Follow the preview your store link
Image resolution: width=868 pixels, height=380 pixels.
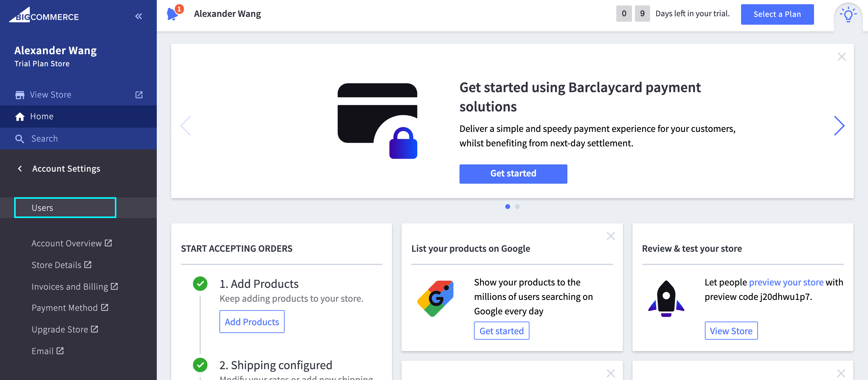786,282
